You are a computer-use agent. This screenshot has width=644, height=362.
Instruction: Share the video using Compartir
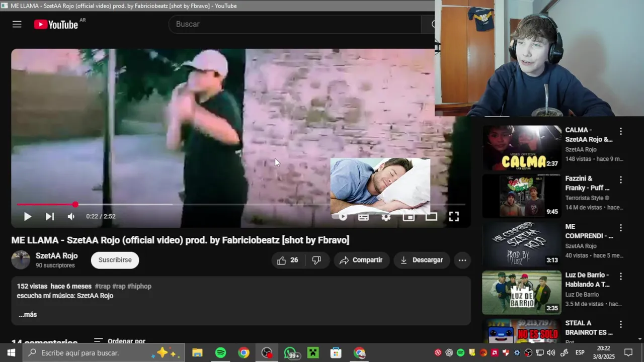coord(361,260)
